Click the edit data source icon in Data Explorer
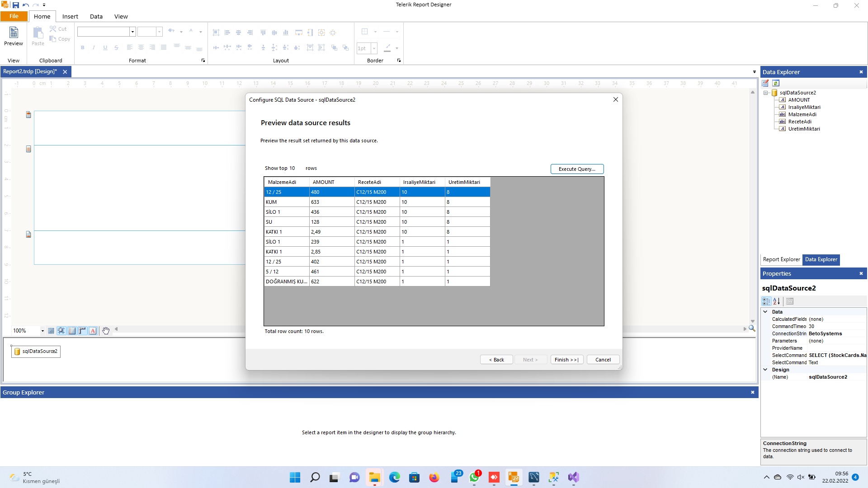The height and width of the screenshot is (488, 868). point(765,83)
